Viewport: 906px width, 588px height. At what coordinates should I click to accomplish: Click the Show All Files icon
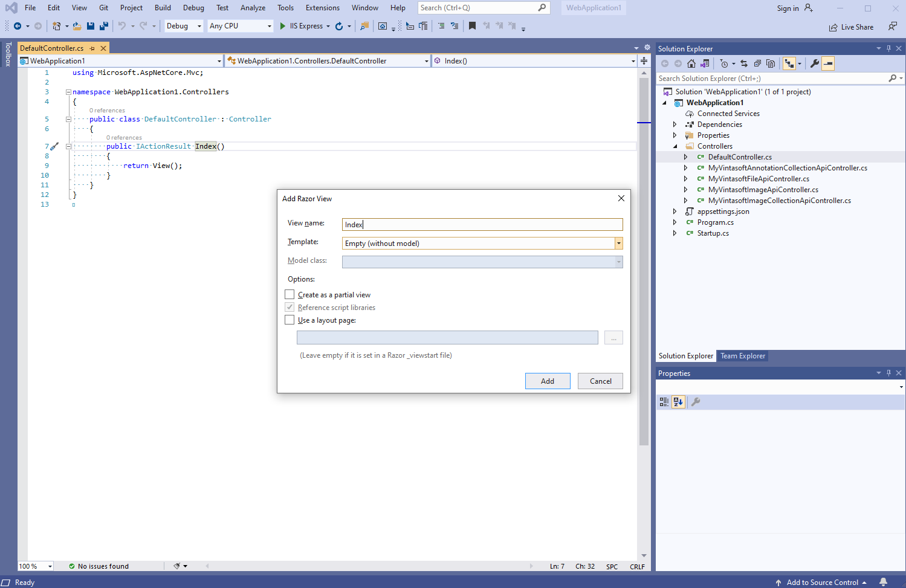point(771,63)
